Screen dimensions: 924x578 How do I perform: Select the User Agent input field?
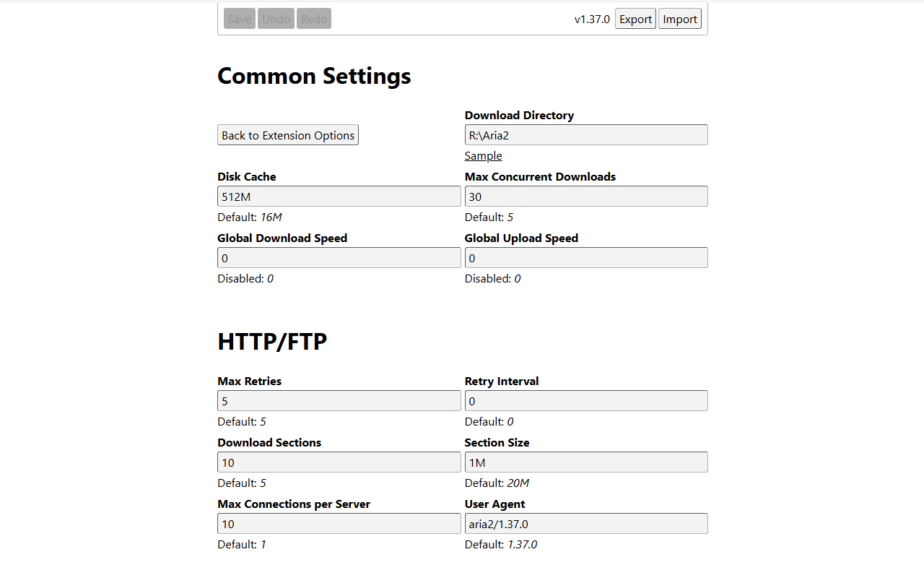(x=585, y=524)
